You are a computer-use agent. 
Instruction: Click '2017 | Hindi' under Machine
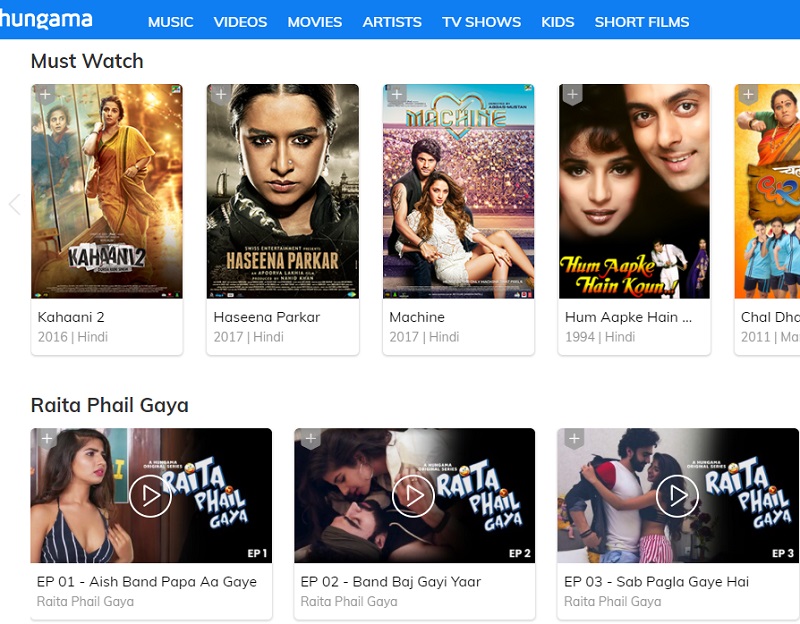424,337
